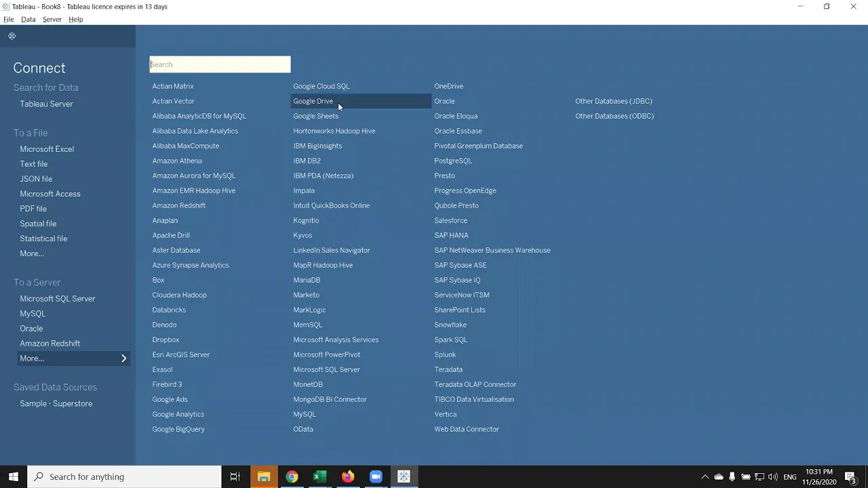The image size is (868, 488).
Task: Choose SAP HANA connector
Action: click(x=451, y=235)
